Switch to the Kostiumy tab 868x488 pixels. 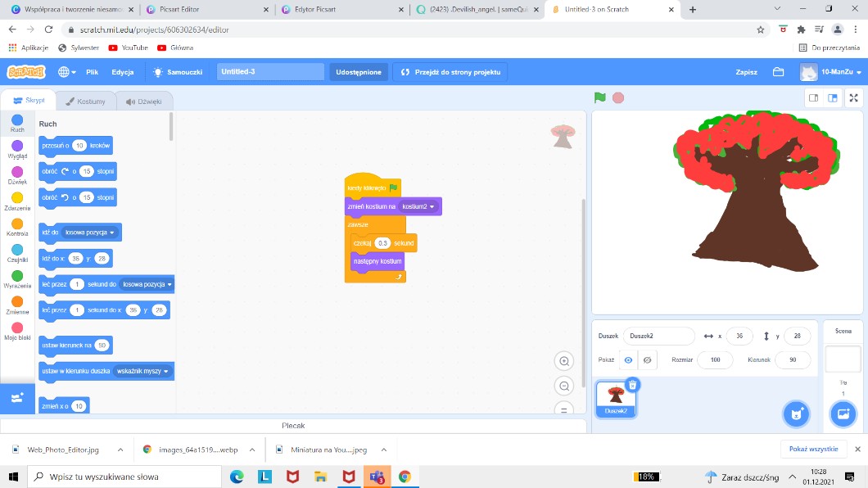point(86,102)
